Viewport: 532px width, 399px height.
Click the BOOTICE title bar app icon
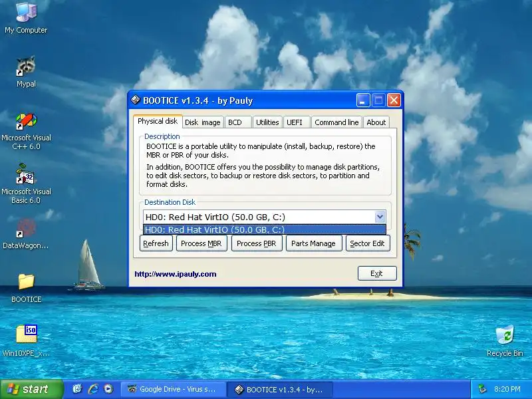(x=136, y=100)
